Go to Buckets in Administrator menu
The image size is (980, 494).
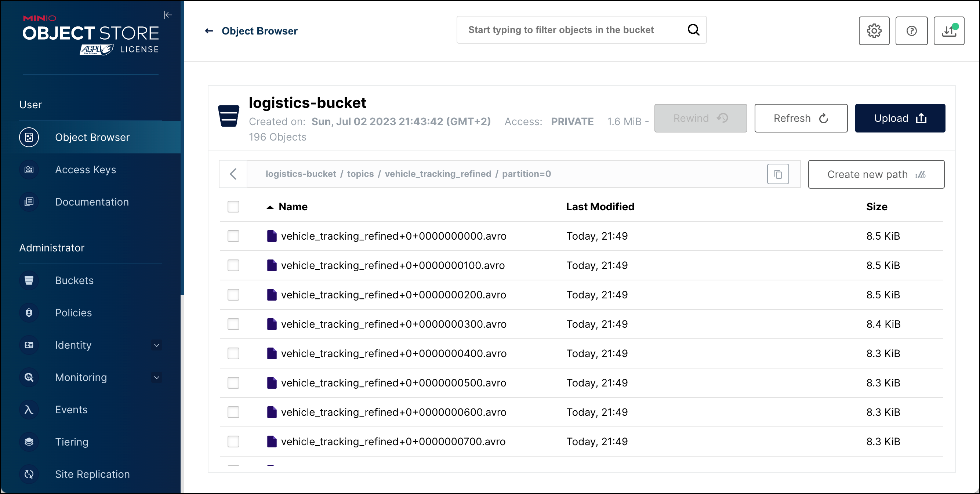click(74, 281)
